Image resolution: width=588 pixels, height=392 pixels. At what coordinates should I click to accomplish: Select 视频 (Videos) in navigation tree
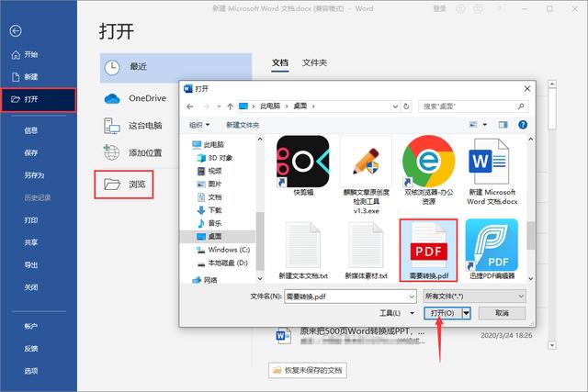coord(209,171)
